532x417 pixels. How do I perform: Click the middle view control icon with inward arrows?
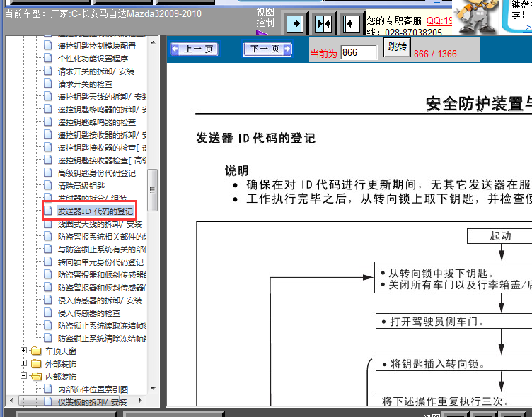[x=323, y=23]
